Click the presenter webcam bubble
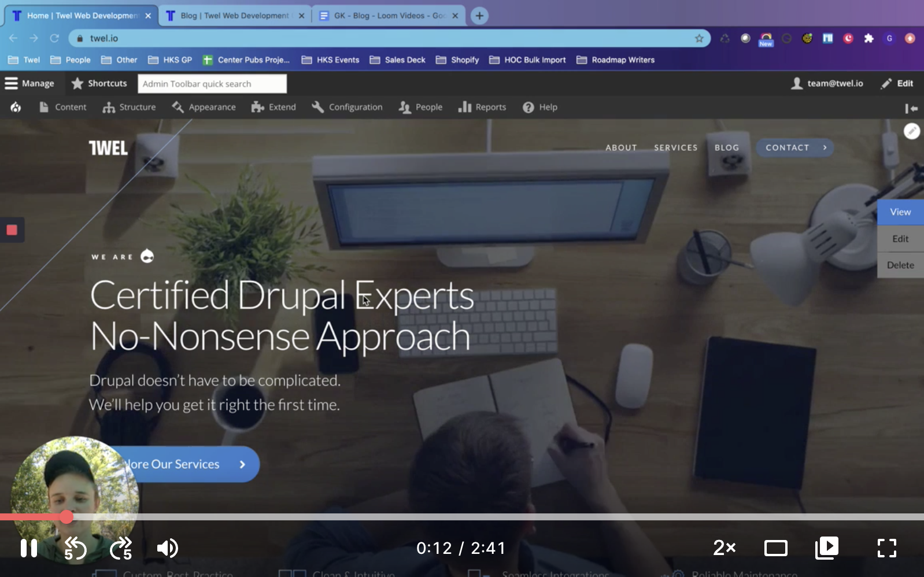 coord(75,500)
